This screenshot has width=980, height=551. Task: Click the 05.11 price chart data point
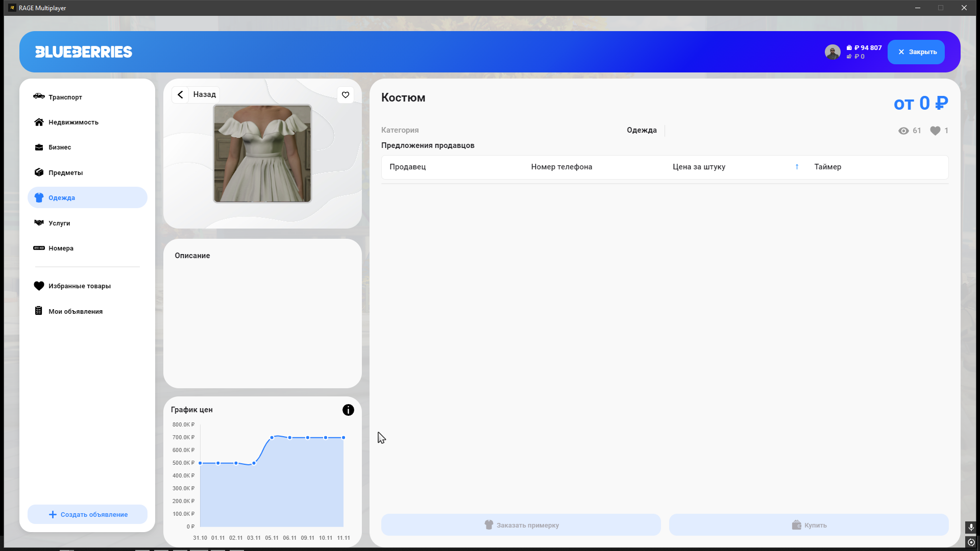pyautogui.click(x=272, y=438)
